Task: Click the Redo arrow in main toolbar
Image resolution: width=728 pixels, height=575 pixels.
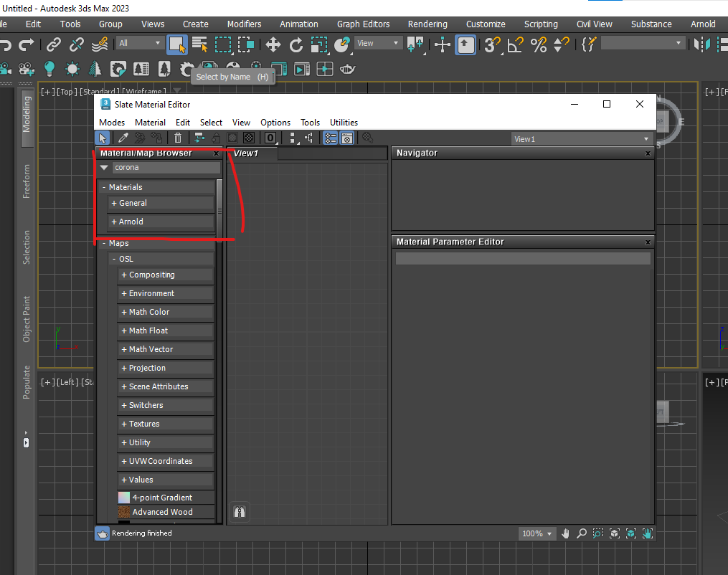Action: tap(26, 44)
